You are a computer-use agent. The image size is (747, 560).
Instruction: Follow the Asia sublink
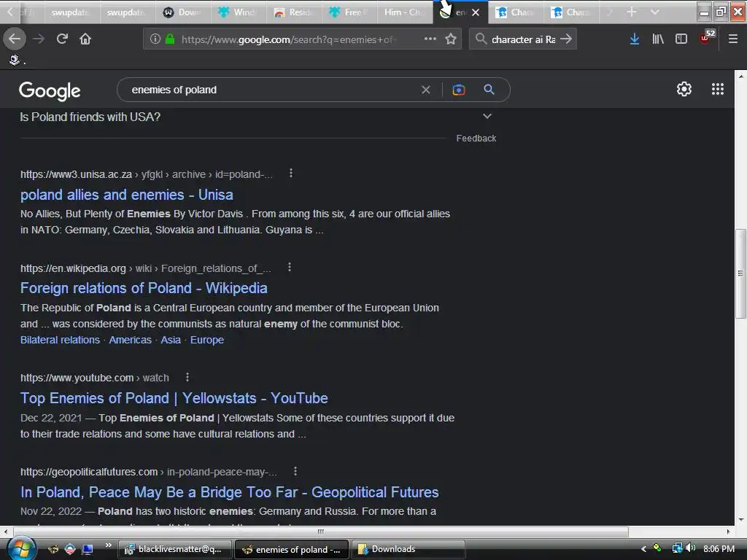171,340
